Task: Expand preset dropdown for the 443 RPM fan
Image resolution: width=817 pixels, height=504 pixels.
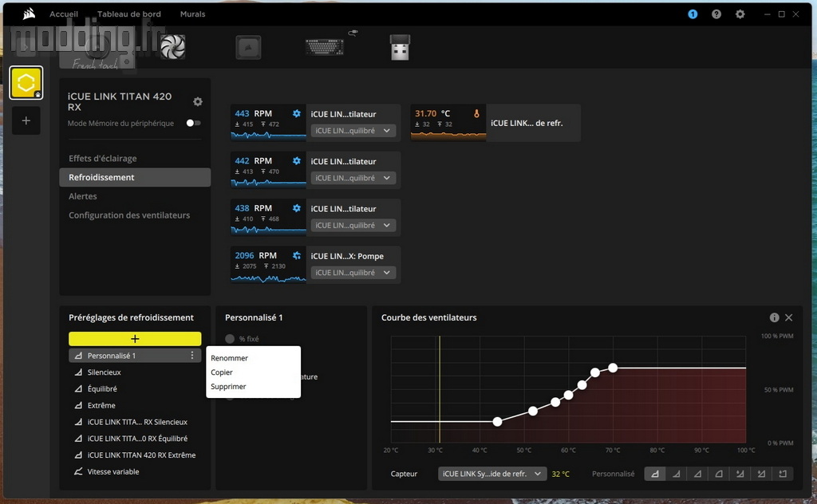Action: (353, 131)
